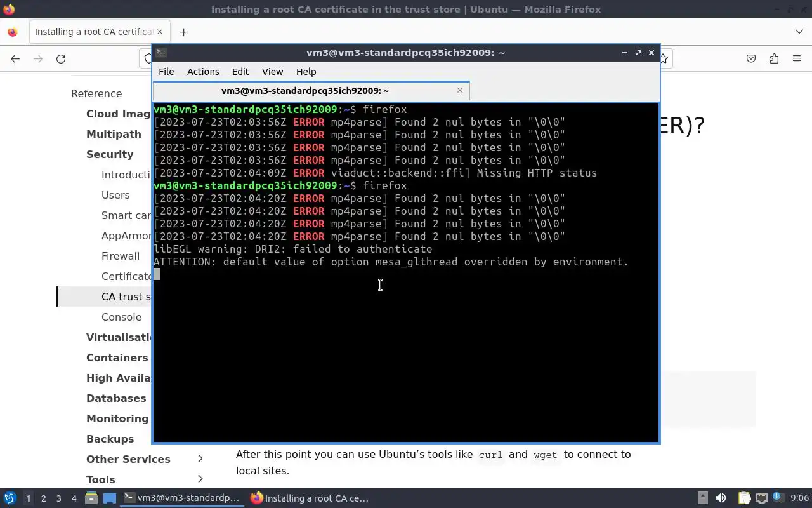Open the update notifier tray icon
Screen dimensions: 812x508
click(777, 498)
